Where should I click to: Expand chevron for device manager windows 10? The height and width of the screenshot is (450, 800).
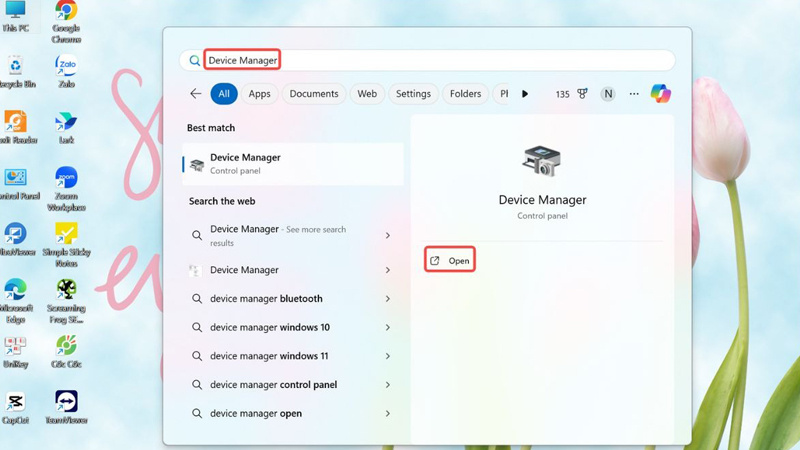coord(388,328)
